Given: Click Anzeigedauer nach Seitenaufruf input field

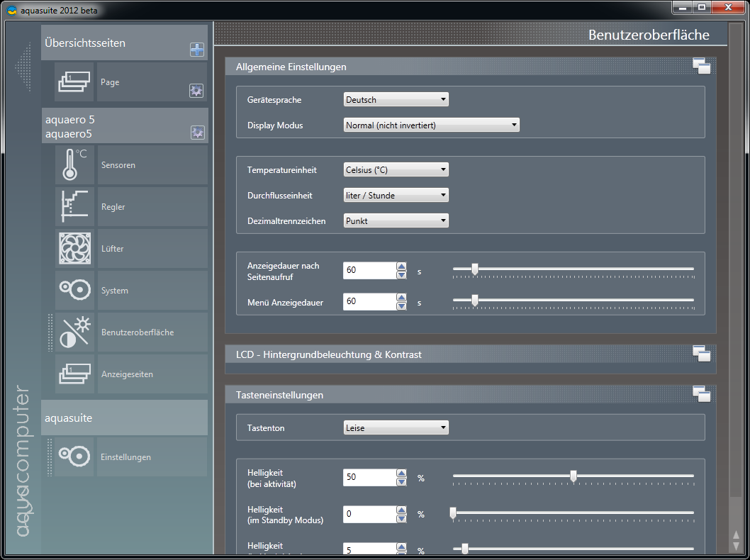Looking at the screenshot, I should tap(370, 270).
